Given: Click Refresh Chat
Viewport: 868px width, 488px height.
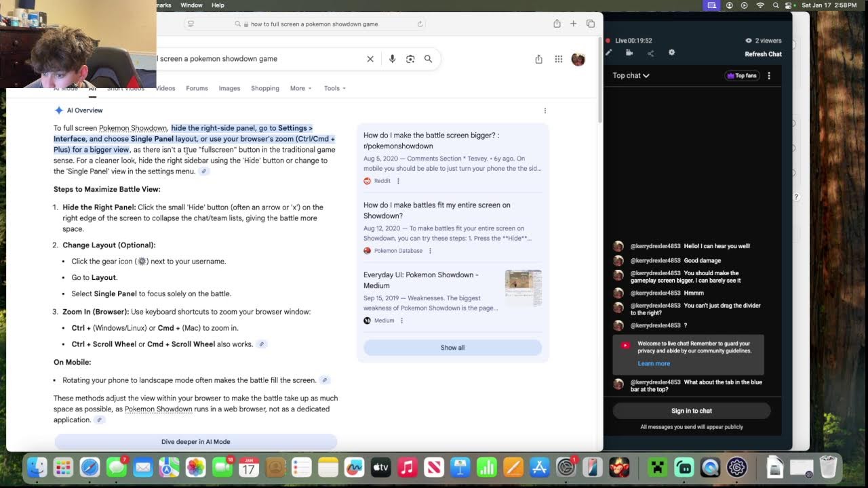Looking at the screenshot, I should (x=763, y=54).
